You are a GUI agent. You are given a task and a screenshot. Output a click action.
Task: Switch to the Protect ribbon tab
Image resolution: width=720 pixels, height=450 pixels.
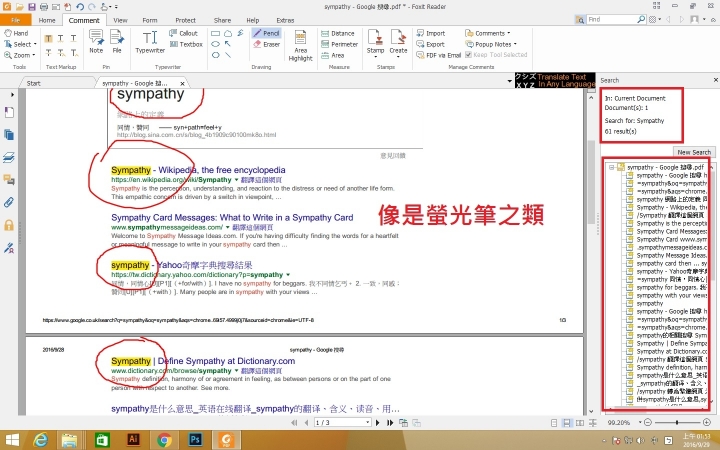click(186, 20)
